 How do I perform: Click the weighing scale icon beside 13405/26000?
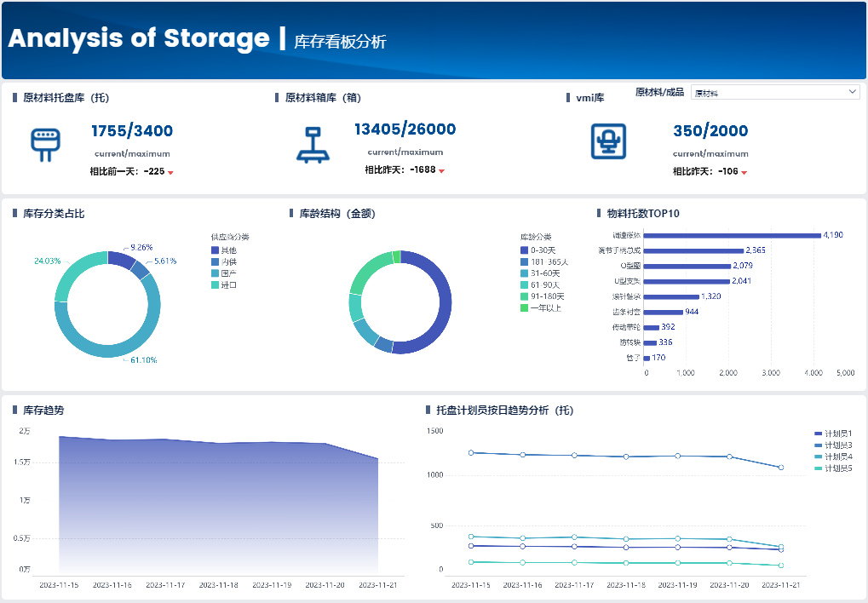point(313,145)
